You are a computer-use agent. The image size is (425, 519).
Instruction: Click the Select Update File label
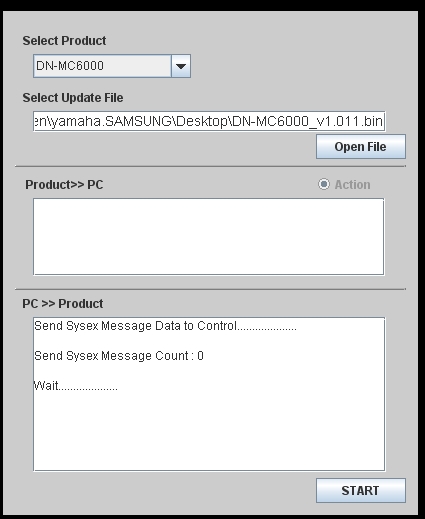click(x=73, y=98)
